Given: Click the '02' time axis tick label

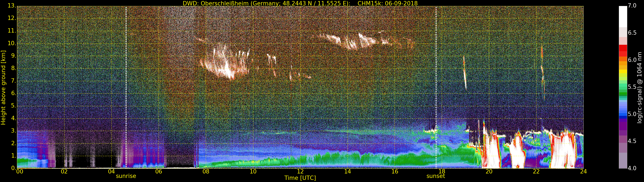Looking at the screenshot, I should [64, 171].
